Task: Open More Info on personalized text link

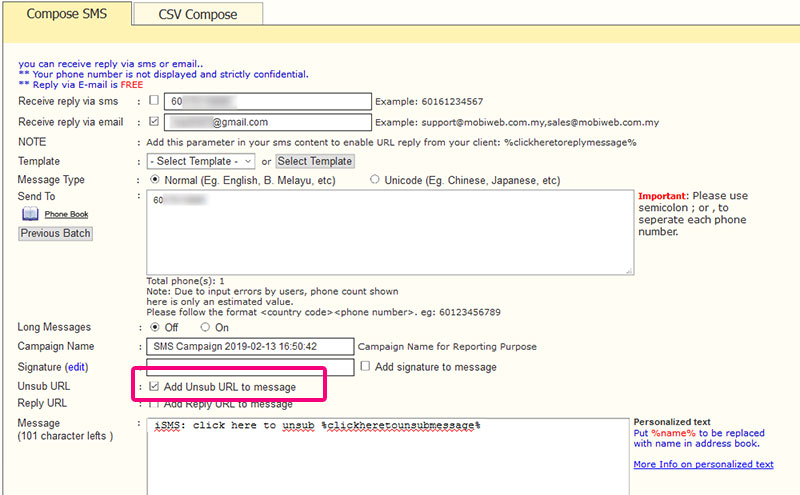Action: pos(703,464)
